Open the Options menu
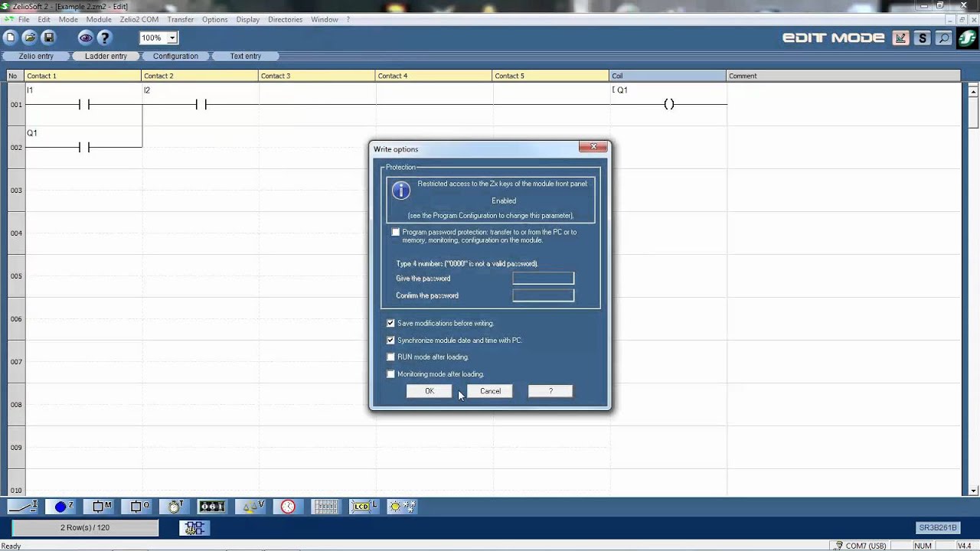980x551 pixels. tap(214, 19)
